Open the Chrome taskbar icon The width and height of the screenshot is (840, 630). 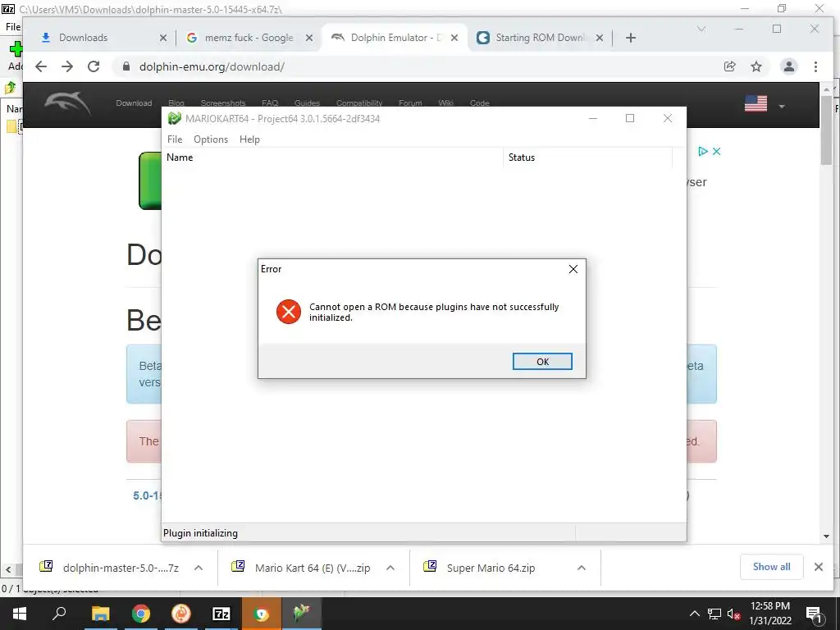click(141, 614)
